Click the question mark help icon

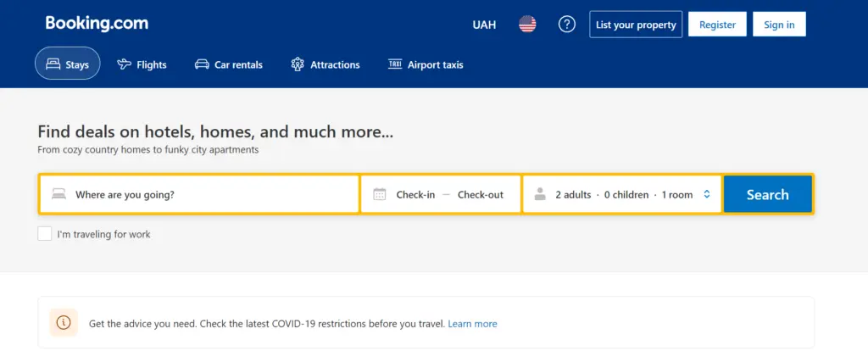click(566, 25)
